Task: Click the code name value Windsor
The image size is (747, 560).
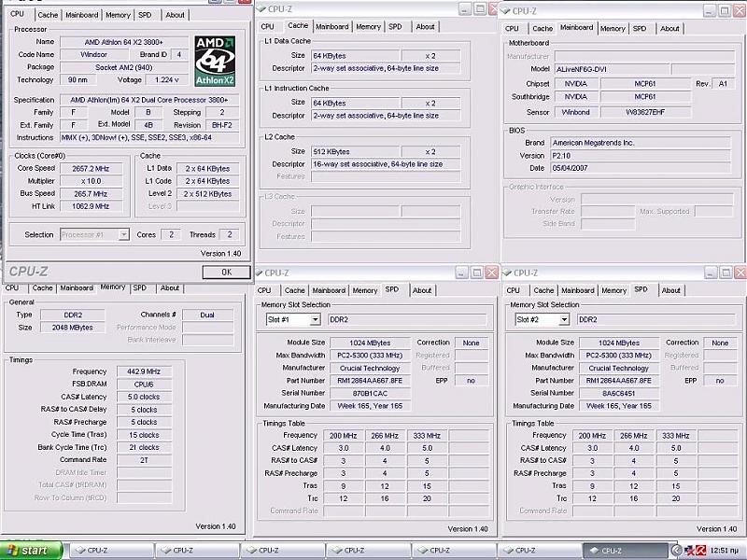Action: tap(94, 54)
